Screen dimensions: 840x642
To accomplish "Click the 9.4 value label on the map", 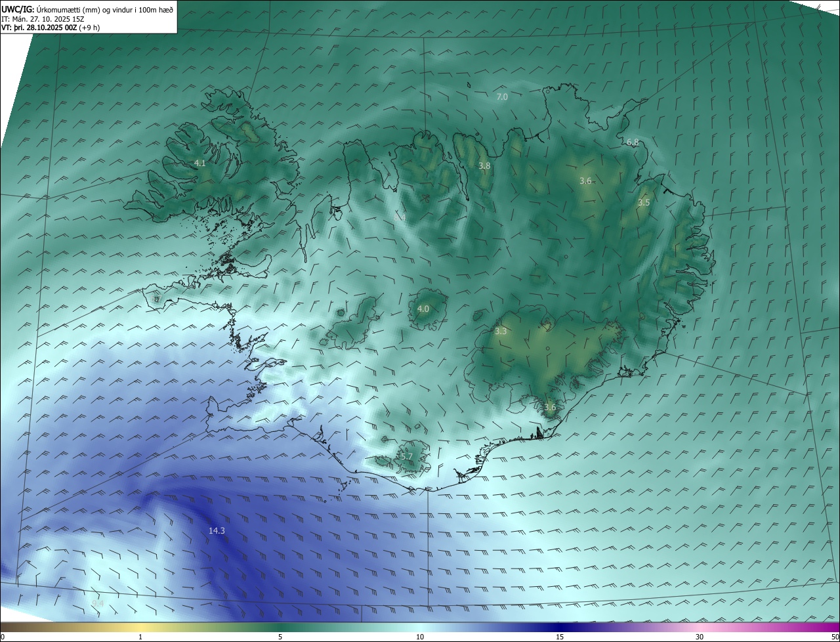I will 98,603.
